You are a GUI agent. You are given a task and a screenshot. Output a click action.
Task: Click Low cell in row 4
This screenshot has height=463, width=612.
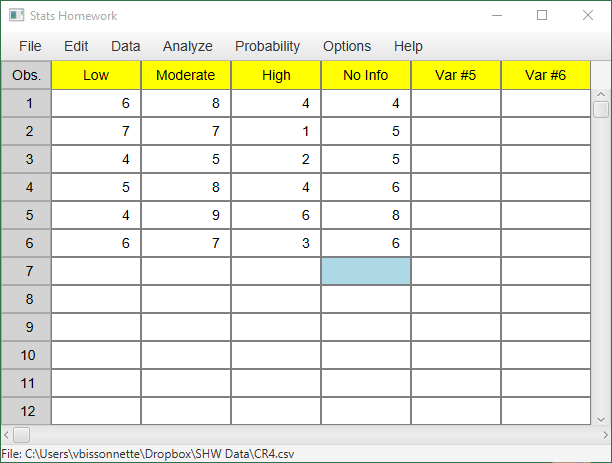click(96, 187)
